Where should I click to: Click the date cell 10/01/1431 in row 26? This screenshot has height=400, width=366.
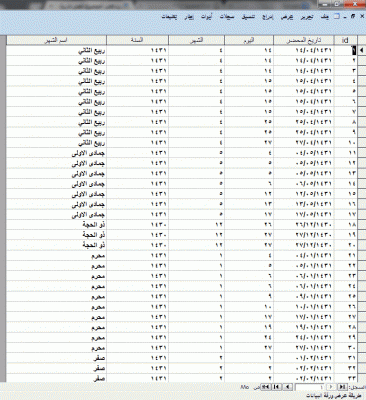304,307
